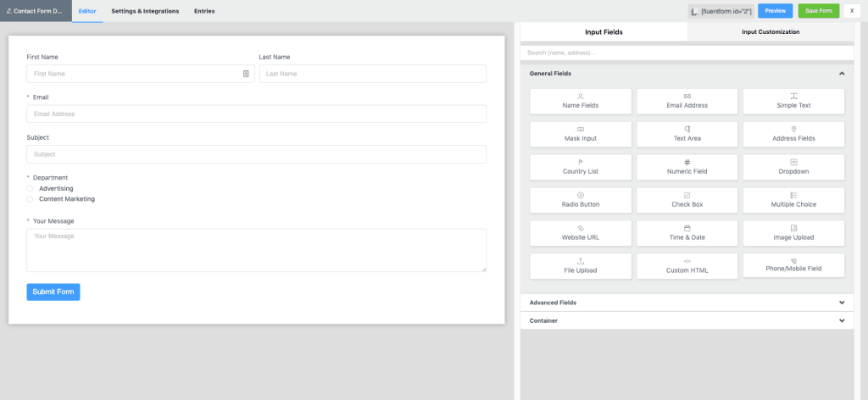
Task: Focus the Email Address input
Action: [256, 114]
